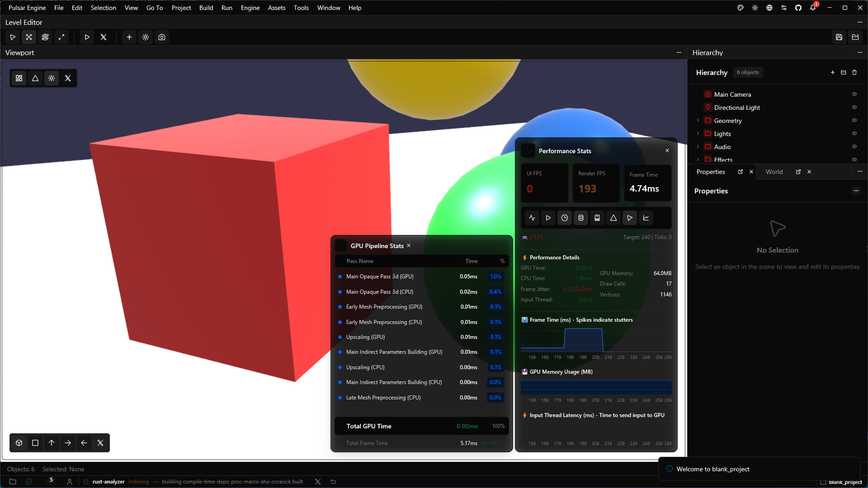The image size is (868, 488).
Task: Select the clock icon in Performance Stats panel
Action: pos(564,218)
